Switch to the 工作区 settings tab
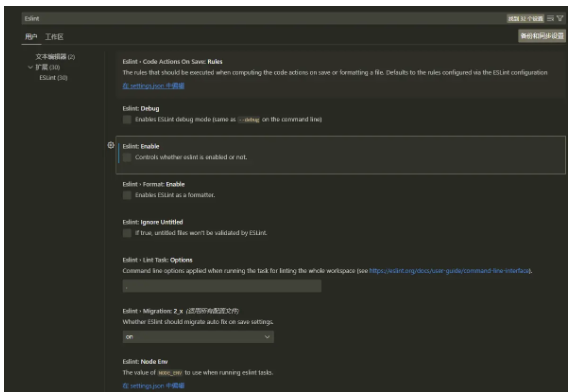This screenshot has width=577, height=392. 54,36
